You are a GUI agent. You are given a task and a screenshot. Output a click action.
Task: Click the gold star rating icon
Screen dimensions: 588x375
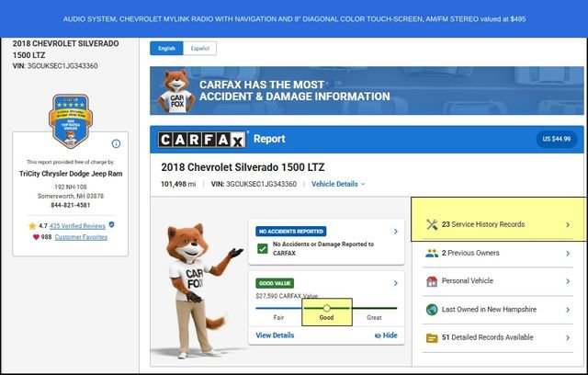tap(32, 226)
